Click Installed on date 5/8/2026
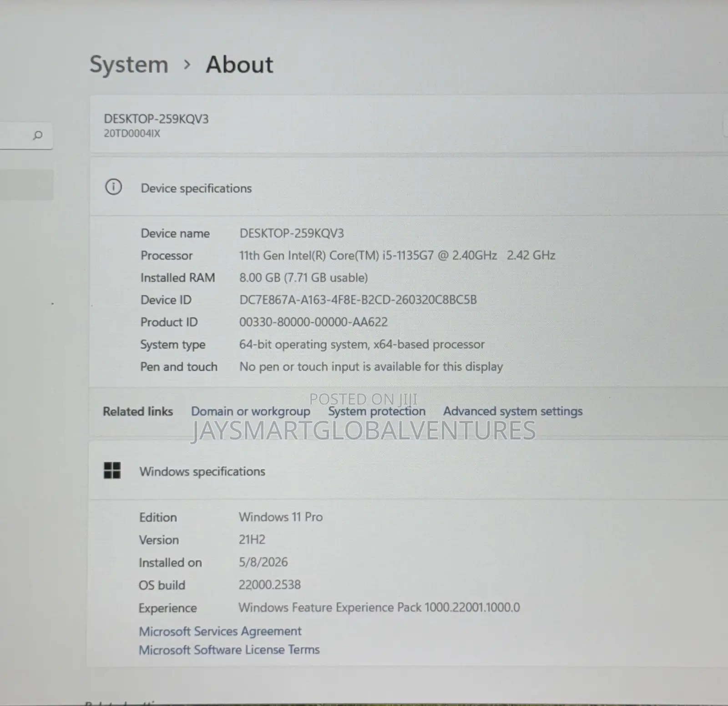The width and height of the screenshot is (728, 706). coord(263,562)
